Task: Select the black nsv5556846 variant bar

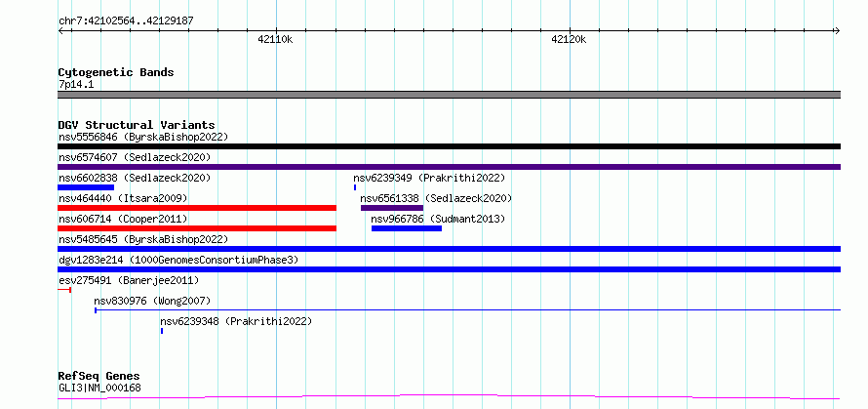Action: coord(449,146)
